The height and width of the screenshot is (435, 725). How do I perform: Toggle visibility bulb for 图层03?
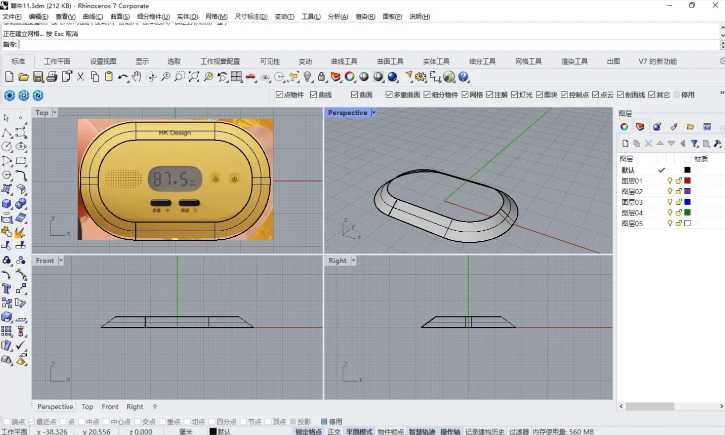point(670,202)
